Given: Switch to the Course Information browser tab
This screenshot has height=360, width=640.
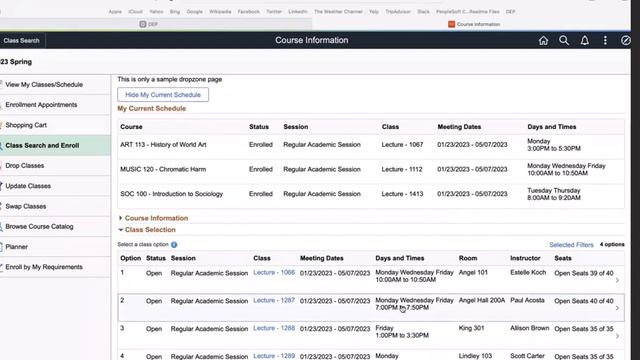Looking at the screenshot, I should click(473, 24).
